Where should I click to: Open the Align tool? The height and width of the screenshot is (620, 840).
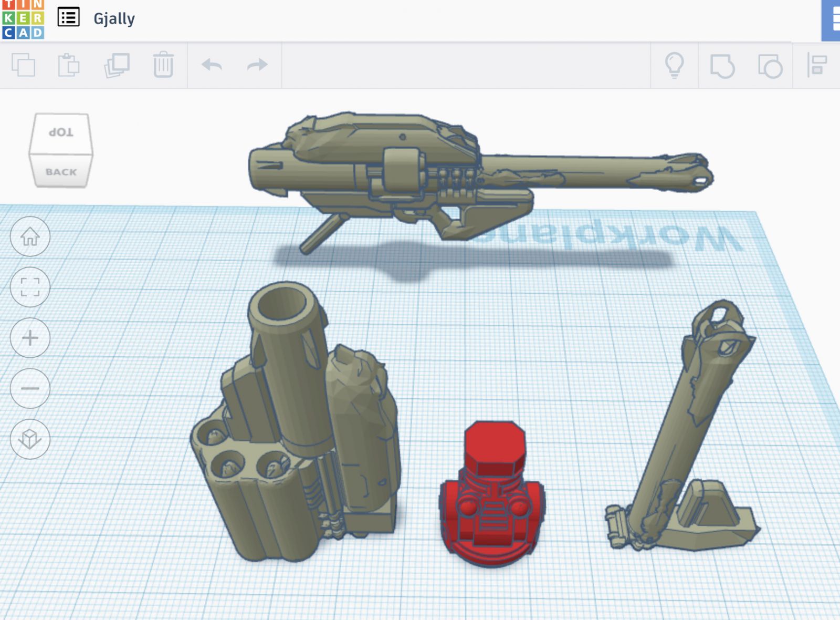coord(816,66)
